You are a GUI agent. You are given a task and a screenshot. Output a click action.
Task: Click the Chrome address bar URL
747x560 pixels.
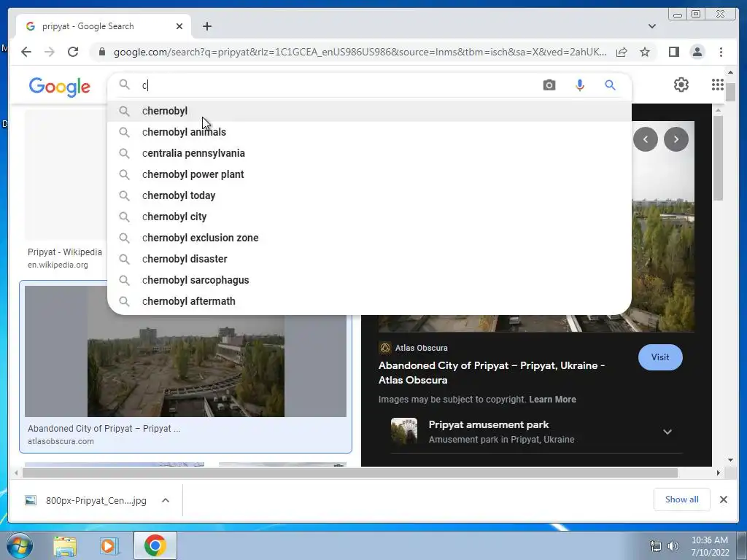(360, 52)
